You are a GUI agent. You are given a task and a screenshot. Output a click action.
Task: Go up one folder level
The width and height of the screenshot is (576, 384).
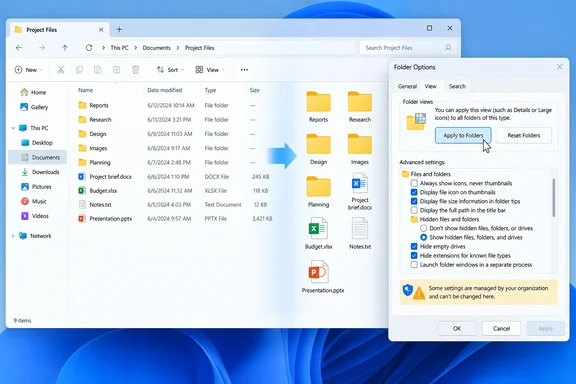coord(65,48)
